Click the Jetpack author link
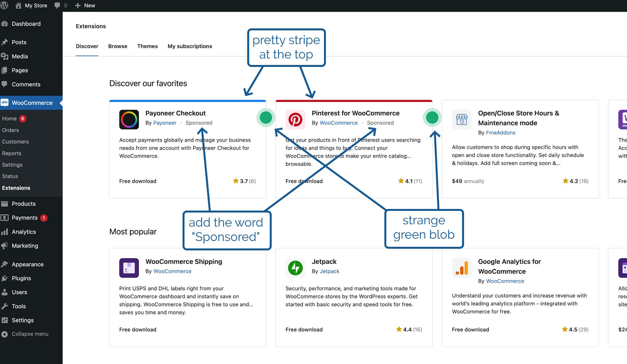This screenshot has height=364, width=627. 329,271
